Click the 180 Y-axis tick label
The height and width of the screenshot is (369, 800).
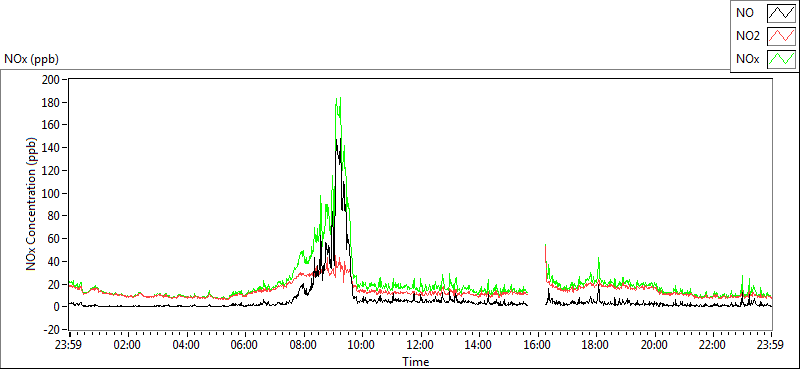52,102
